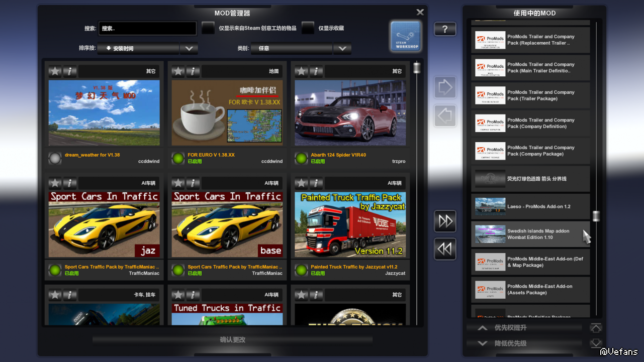
Task: Select the red Abarth car thumbnail
Action: (350, 112)
